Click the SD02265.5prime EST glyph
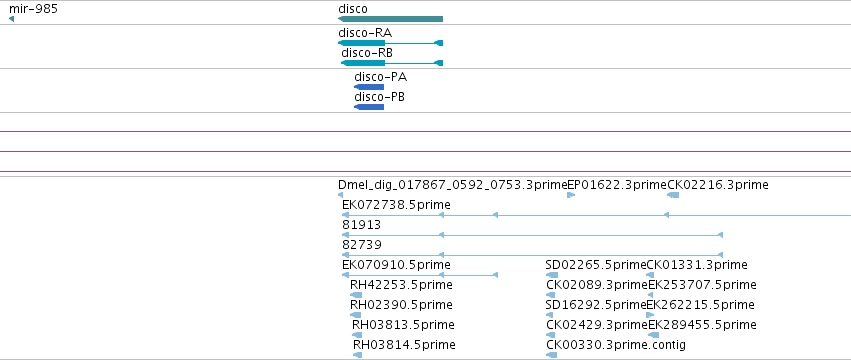 click(x=552, y=275)
